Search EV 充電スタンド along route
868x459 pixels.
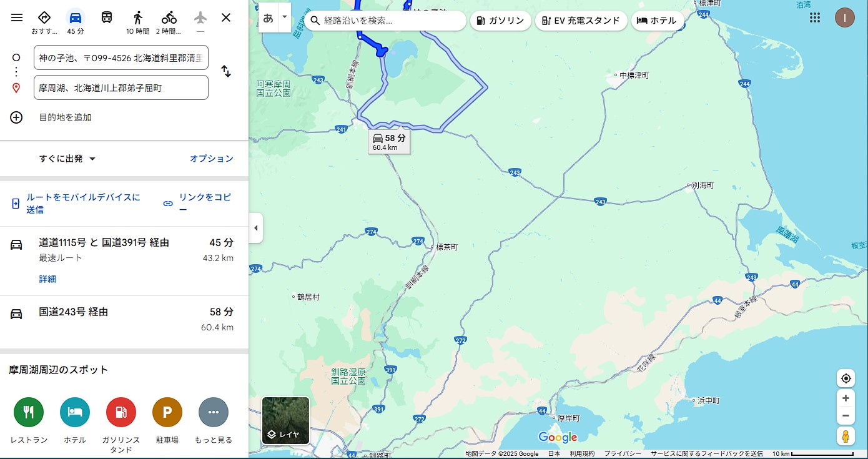[581, 21]
